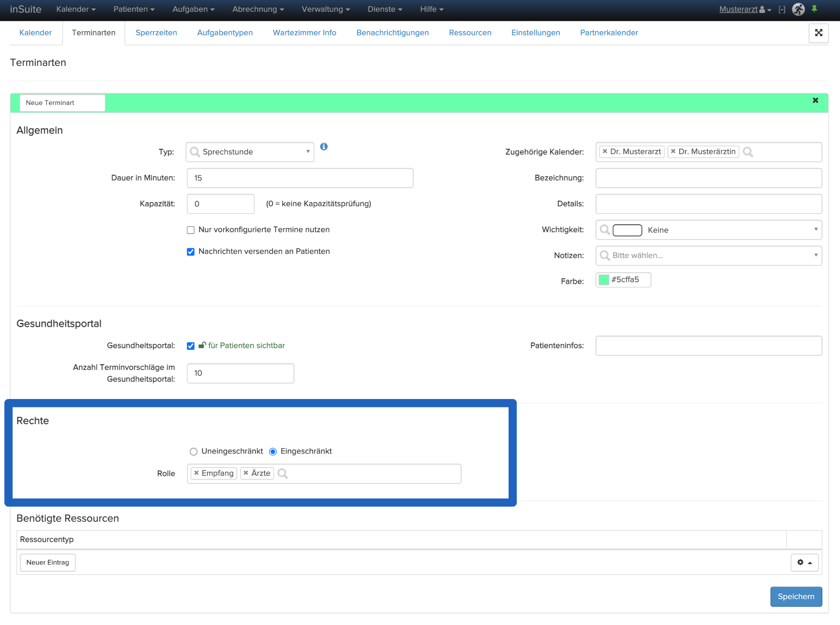Open the Notizen Bitte wählen dropdown
Image resolution: width=840 pixels, height=625 pixels.
(x=709, y=256)
